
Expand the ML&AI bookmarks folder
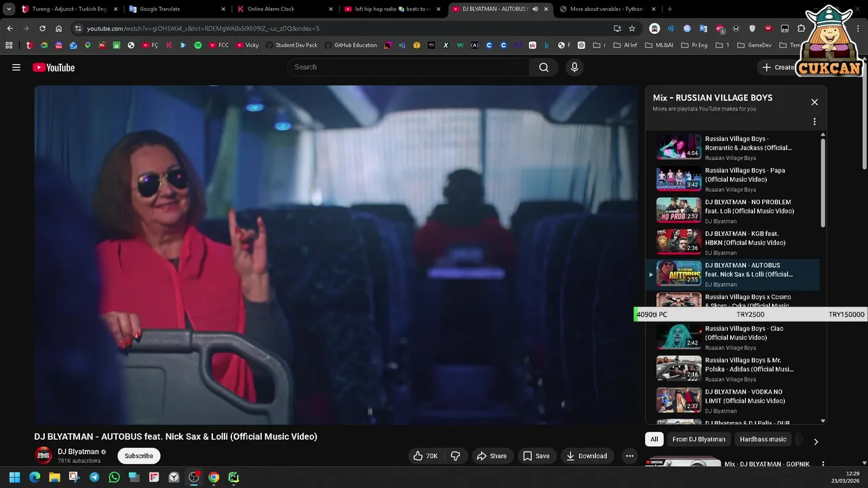tap(658, 45)
